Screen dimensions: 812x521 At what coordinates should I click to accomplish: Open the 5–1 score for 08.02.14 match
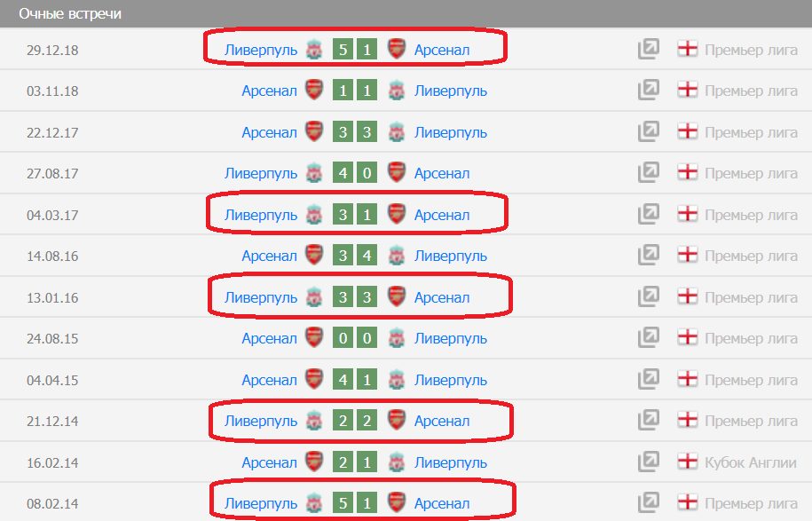click(355, 504)
